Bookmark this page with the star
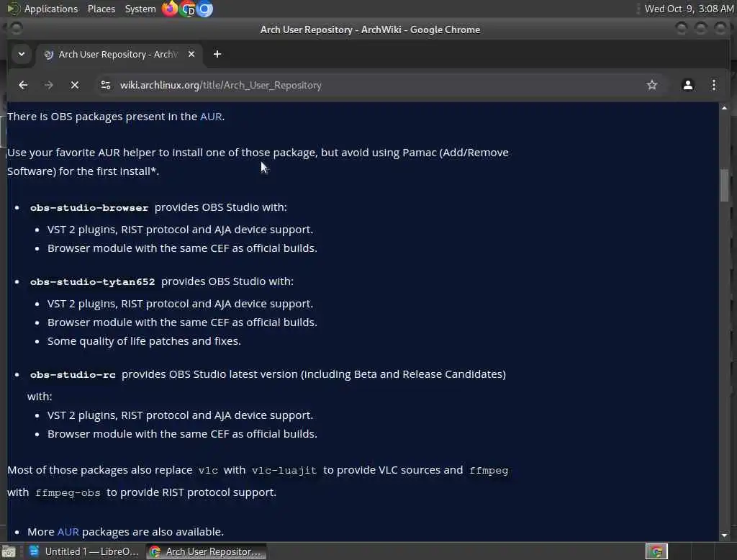The width and height of the screenshot is (737, 560). point(651,85)
